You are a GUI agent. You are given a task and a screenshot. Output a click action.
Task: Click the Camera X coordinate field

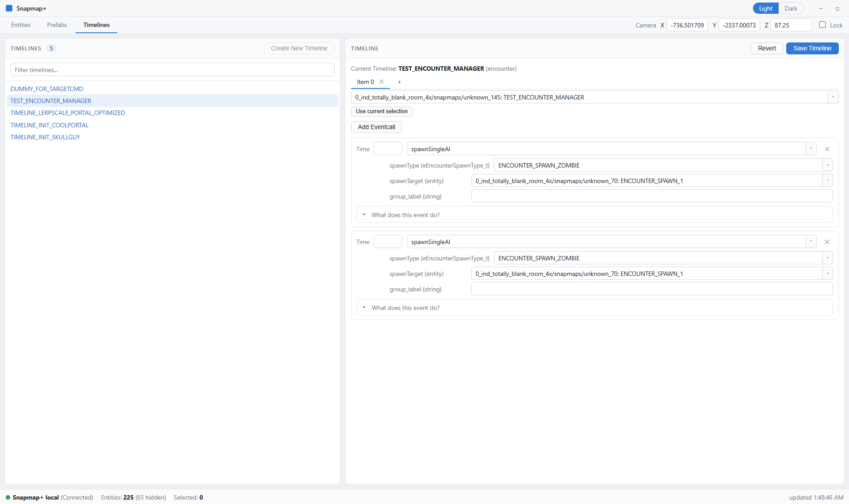(x=687, y=25)
